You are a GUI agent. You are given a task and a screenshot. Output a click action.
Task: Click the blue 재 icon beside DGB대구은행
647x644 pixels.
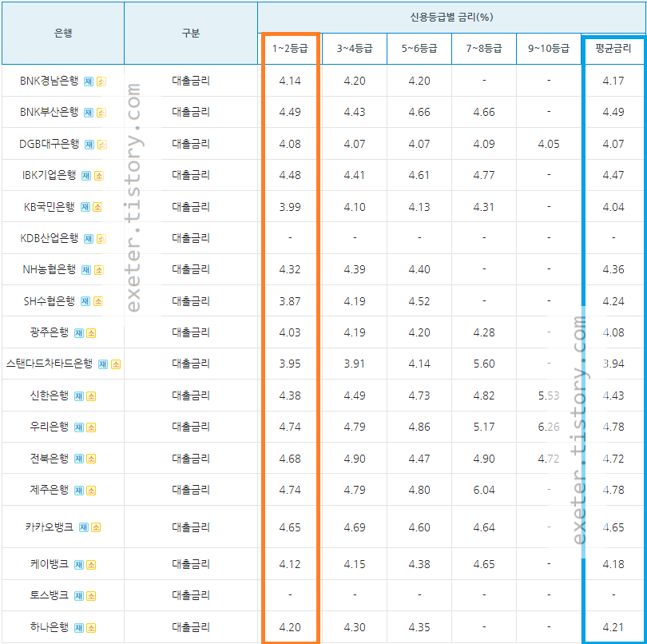pyautogui.click(x=89, y=145)
